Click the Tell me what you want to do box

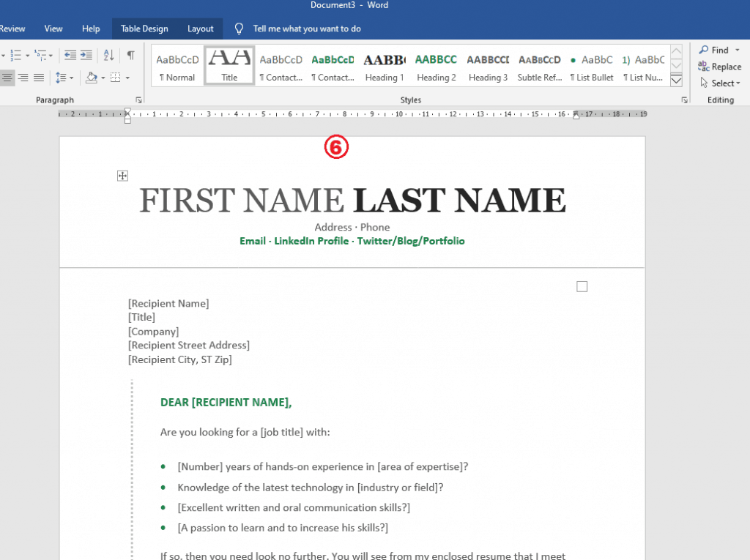click(x=307, y=29)
